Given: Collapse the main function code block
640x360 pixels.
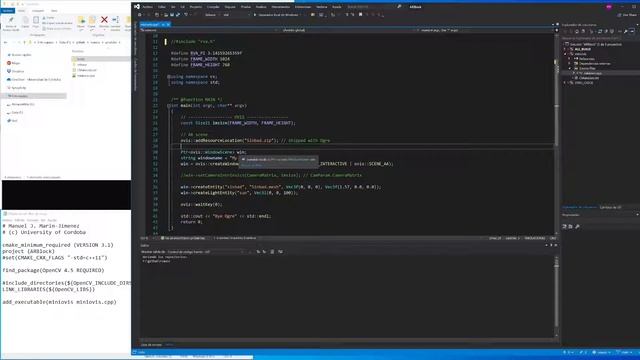Looking at the screenshot, I should [x=168, y=105].
